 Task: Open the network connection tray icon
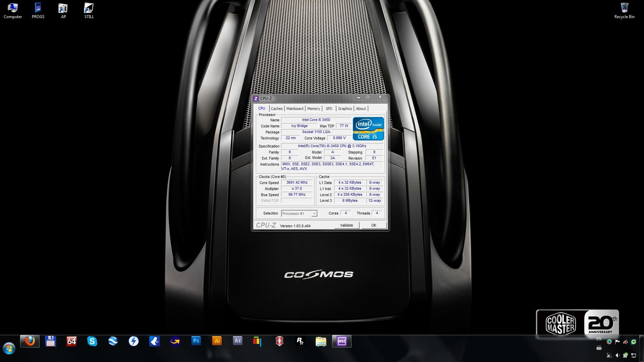tap(634, 355)
